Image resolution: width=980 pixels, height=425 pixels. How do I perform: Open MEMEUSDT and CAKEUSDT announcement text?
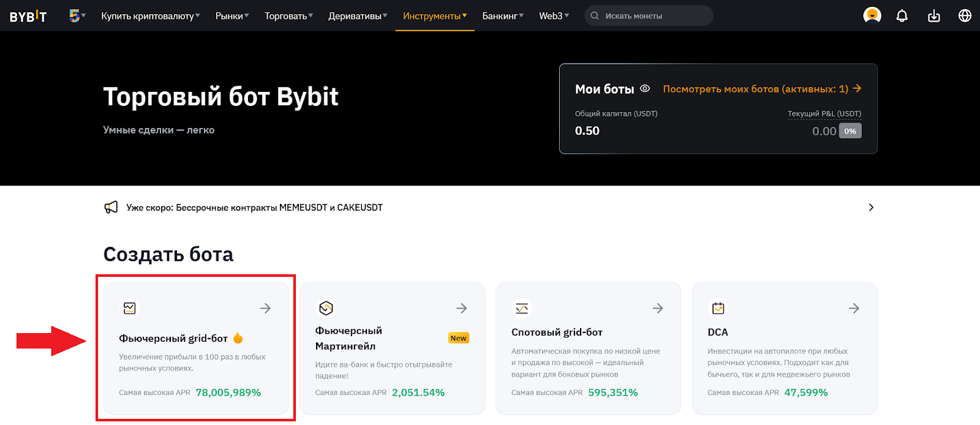[x=254, y=208]
